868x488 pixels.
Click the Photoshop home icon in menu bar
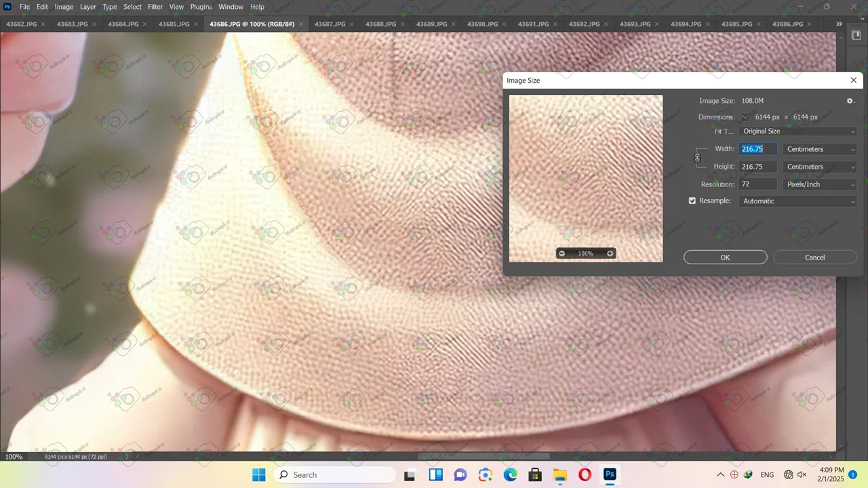click(7, 7)
